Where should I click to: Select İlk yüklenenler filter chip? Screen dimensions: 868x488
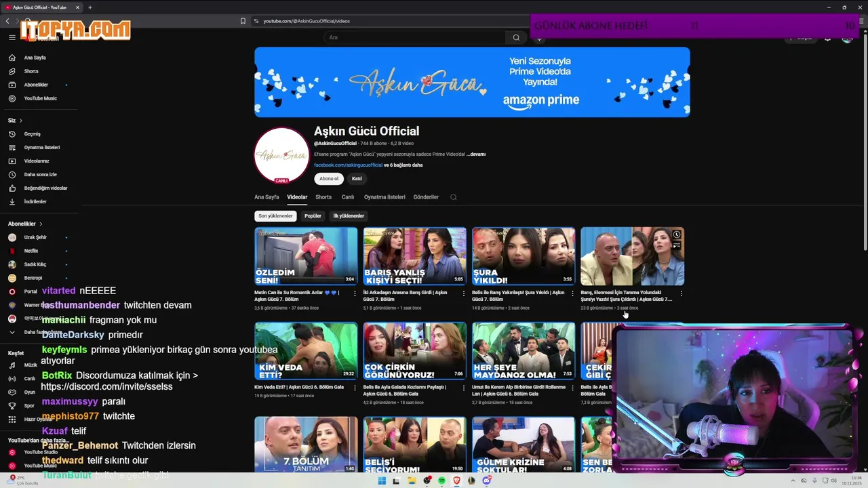point(349,216)
